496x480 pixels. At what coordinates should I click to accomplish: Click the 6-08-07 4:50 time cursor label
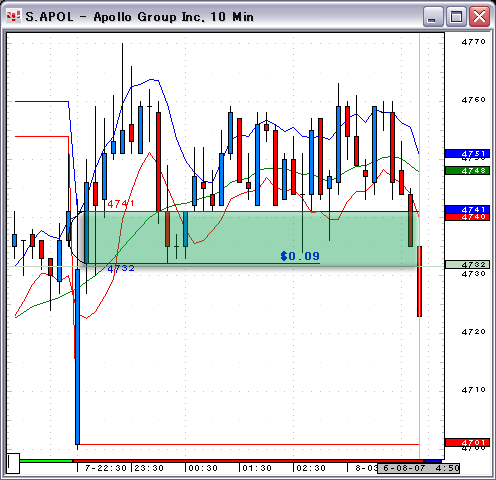(419, 468)
